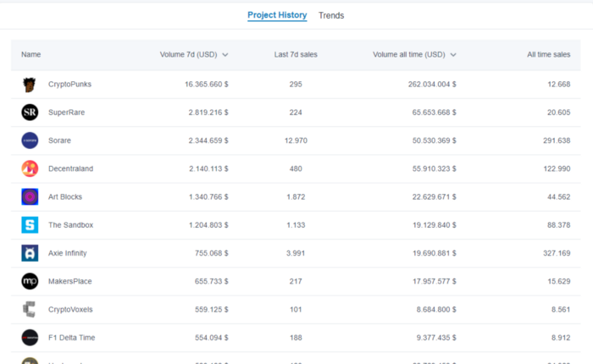593x364 pixels.
Task: Click Sorare all time sales 291.638
Action: pos(557,141)
